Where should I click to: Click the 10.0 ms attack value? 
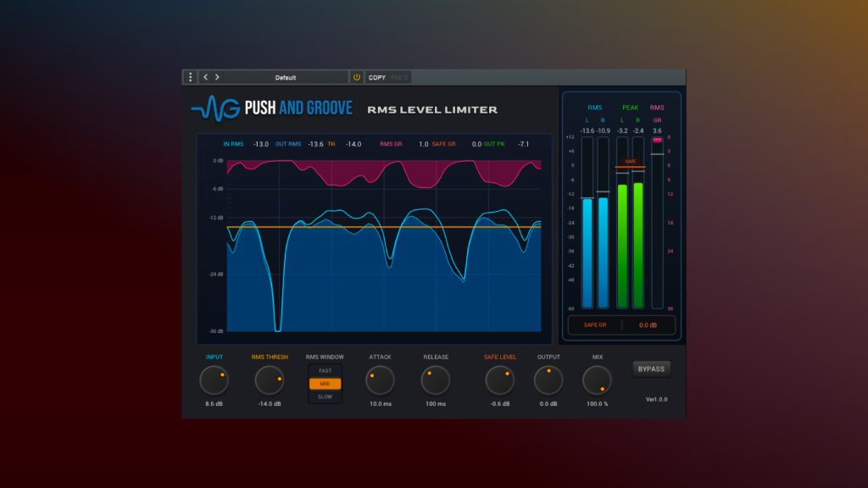click(x=381, y=404)
